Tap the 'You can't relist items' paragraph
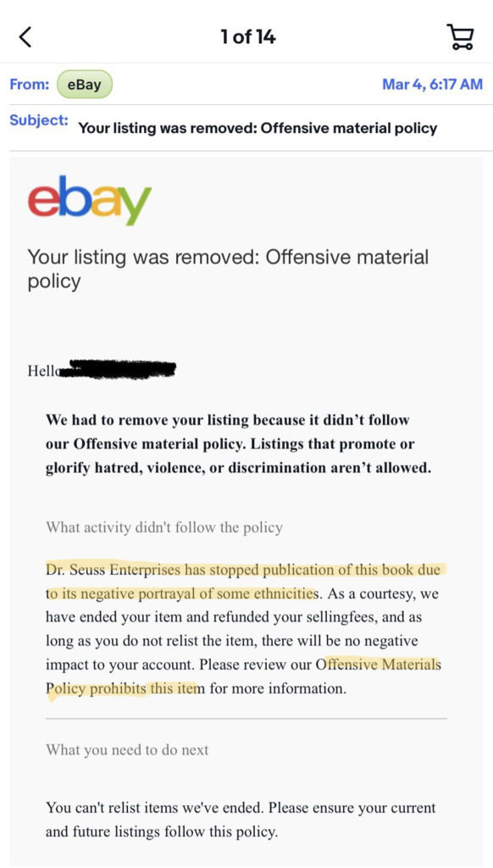Image resolution: width=493 pixels, height=868 pixels. tap(241, 820)
